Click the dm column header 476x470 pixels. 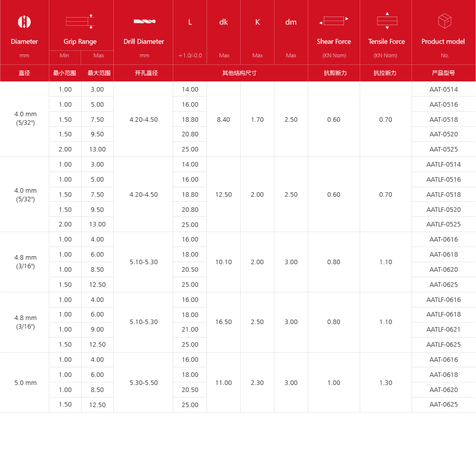291,22
